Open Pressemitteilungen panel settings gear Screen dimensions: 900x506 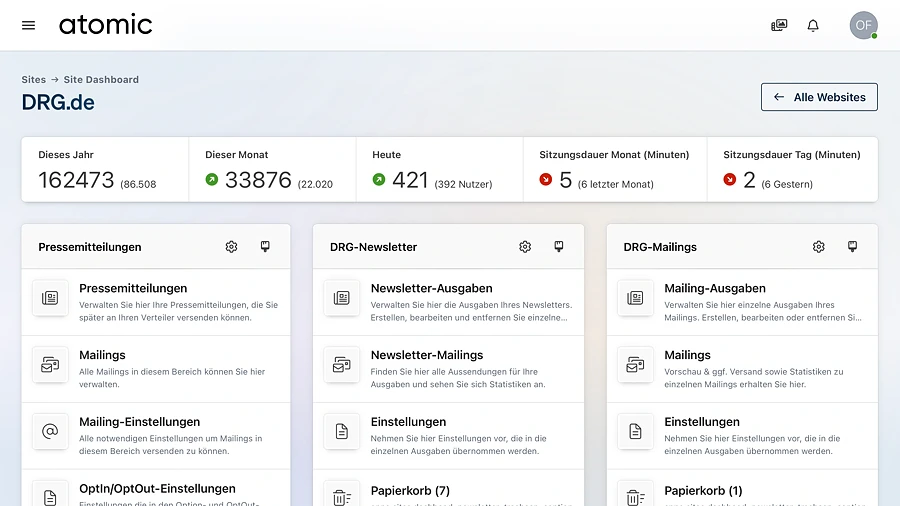(231, 247)
